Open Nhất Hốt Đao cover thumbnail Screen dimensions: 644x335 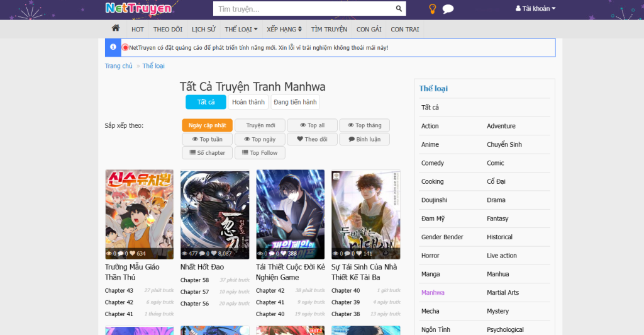point(214,214)
